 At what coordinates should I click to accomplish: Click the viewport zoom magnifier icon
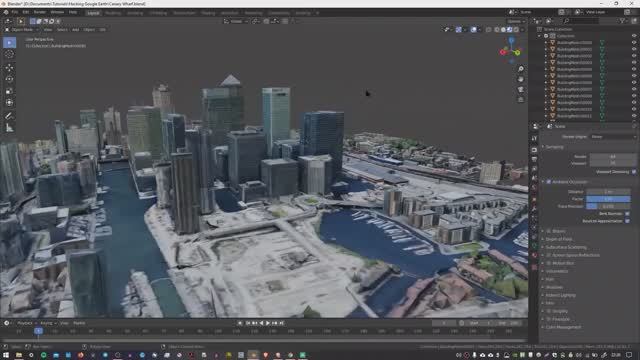pyautogui.click(x=521, y=69)
